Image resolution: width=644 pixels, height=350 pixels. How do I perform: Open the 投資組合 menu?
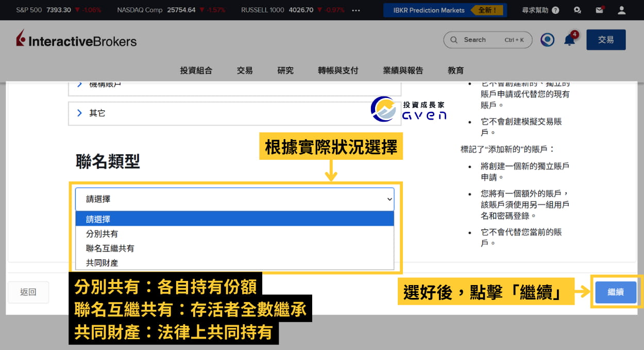point(196,71)
